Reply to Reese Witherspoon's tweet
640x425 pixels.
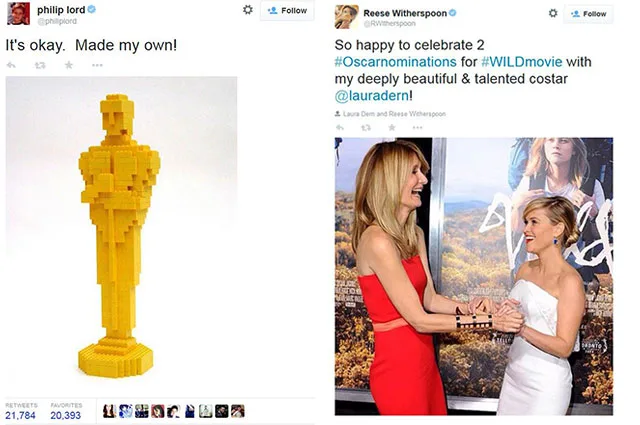pyautogui.click(x=340, y=128)
